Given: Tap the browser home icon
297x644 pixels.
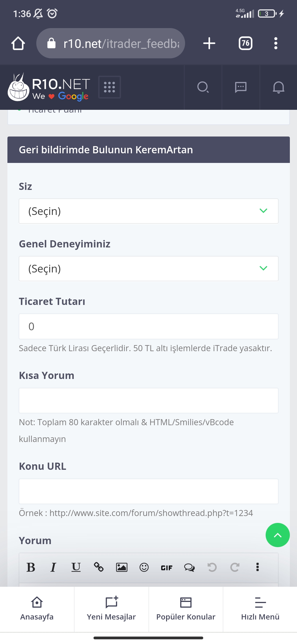Looking at the screenshot, I should [x=18, y=43].
